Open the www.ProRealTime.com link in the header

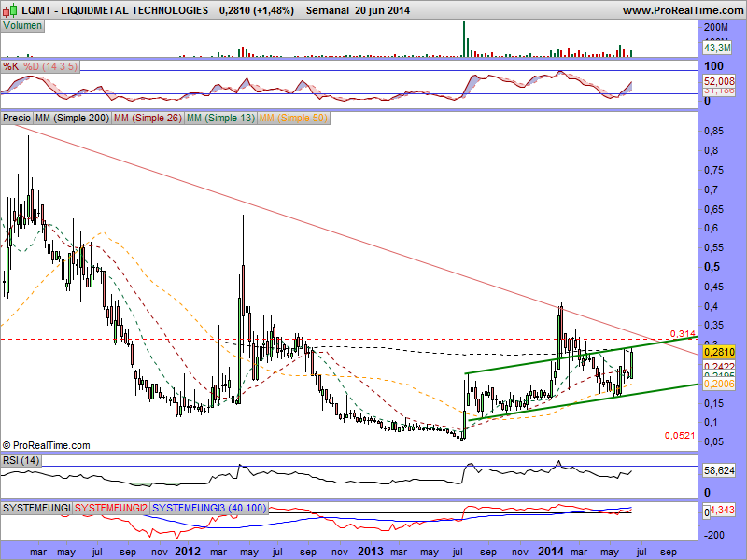point(683,10)
